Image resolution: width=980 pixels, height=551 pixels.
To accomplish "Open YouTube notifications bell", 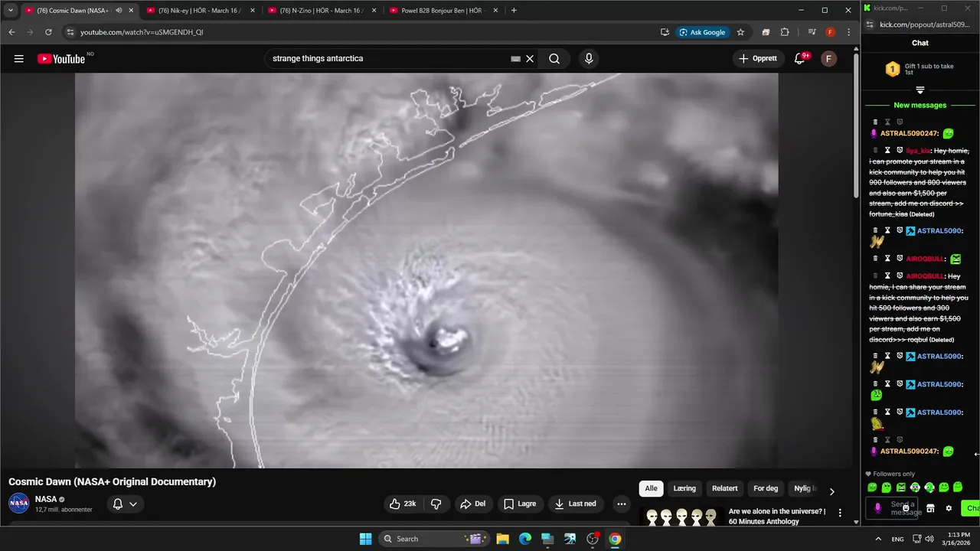I will tap(799, 59).
